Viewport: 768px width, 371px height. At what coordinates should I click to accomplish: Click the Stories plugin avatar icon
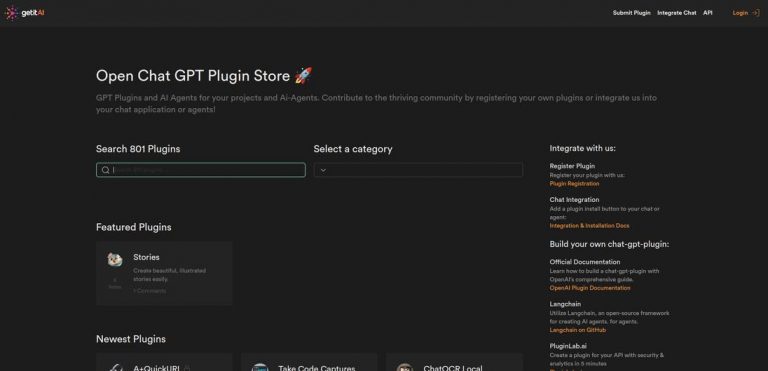click(x=115, y=260)
